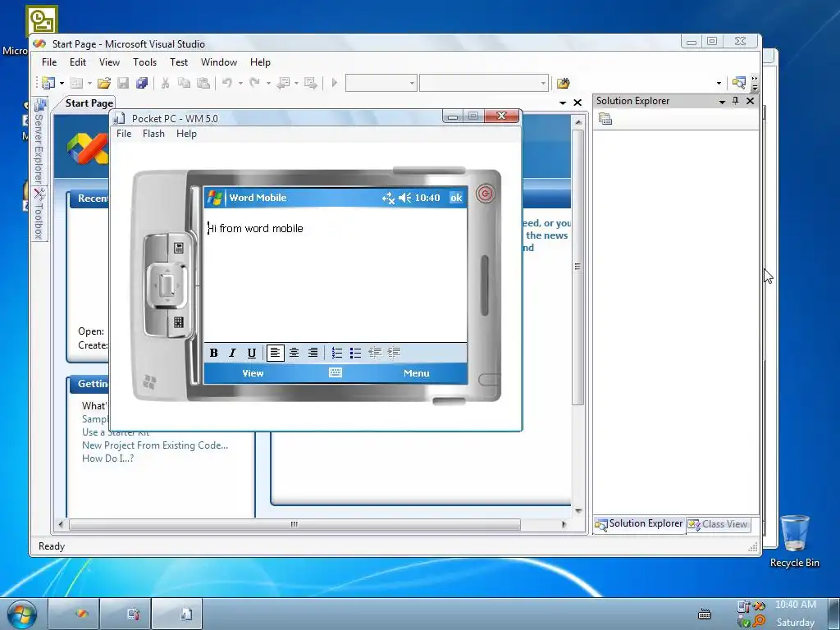The image size is (840, 630).
Task: Tap the Menu softkey in Word Mobile
Action: [x=416, y=373]
